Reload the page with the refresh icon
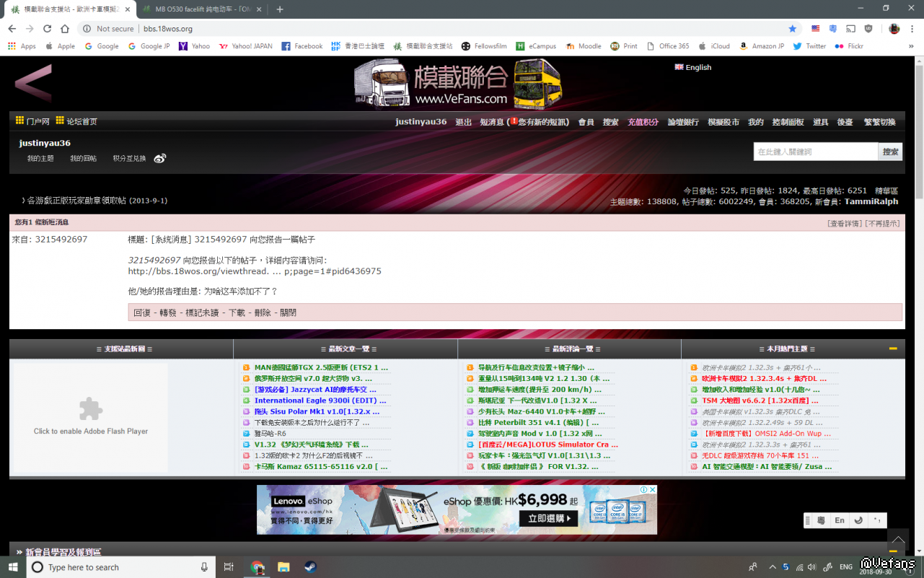Image resolution: width=924 pixels, height=578 pixels. (x=47, y=29)
